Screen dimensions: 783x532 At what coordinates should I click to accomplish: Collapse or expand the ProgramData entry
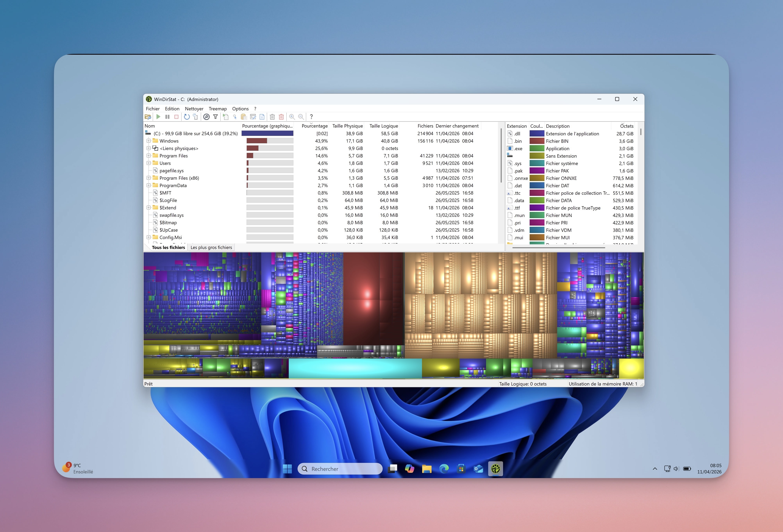(x=149, y=185)
